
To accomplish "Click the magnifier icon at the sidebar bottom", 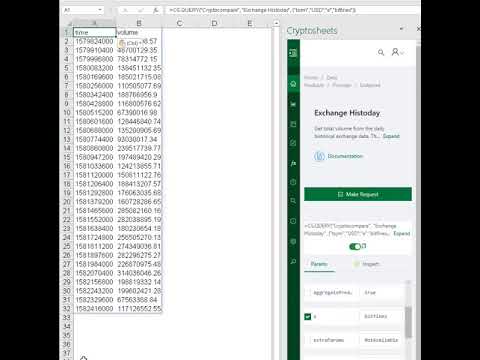I will (x=293, y=261).
